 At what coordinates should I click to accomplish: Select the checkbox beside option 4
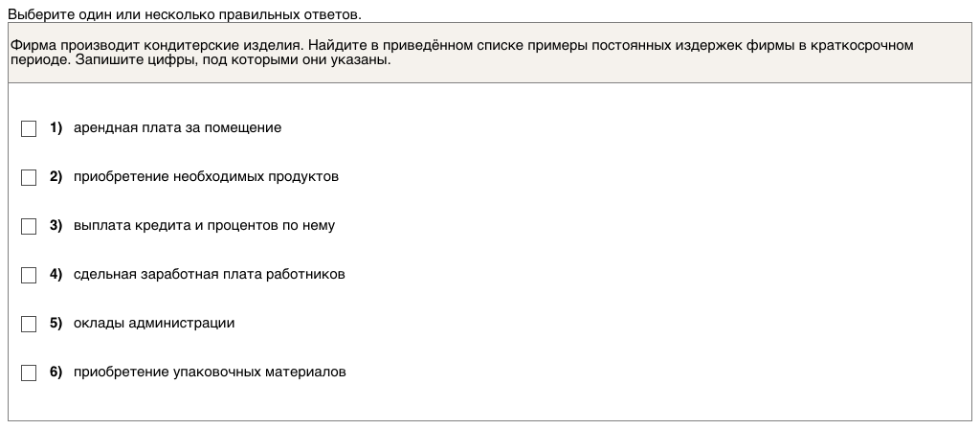coord(29,275)
